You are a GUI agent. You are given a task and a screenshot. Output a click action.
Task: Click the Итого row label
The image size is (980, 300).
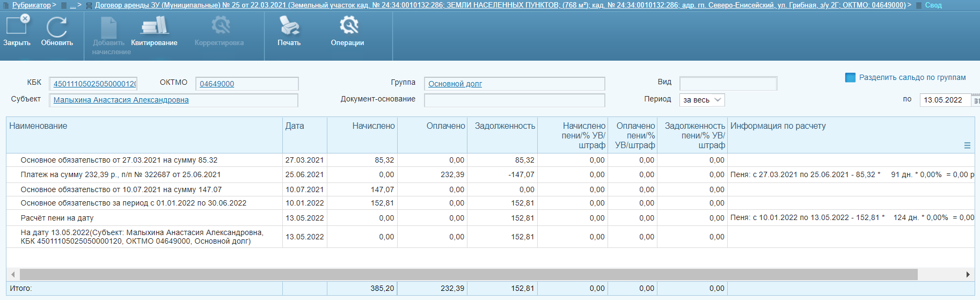tap(21, 288)
